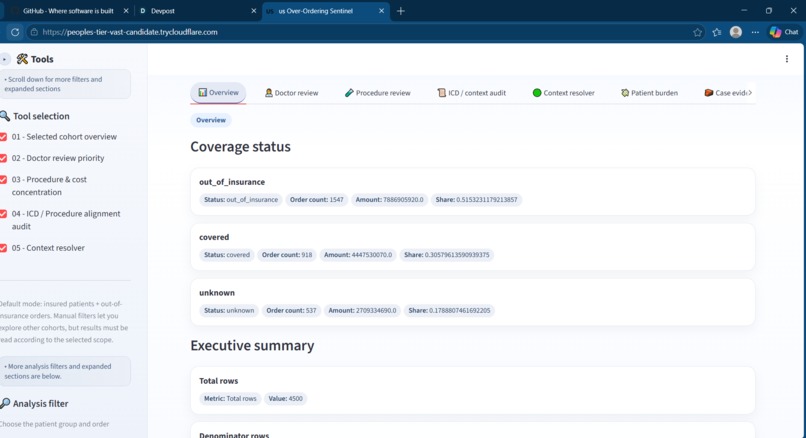Collapse the sidebar with the arrow button
This screenshot has height=438, width=806.
tap(5, 59)
